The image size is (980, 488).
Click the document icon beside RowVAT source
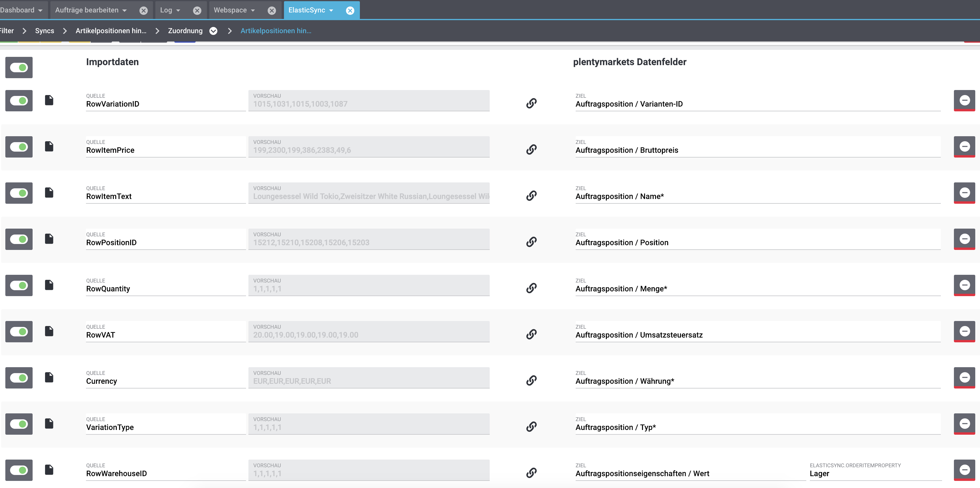(49, 331)
